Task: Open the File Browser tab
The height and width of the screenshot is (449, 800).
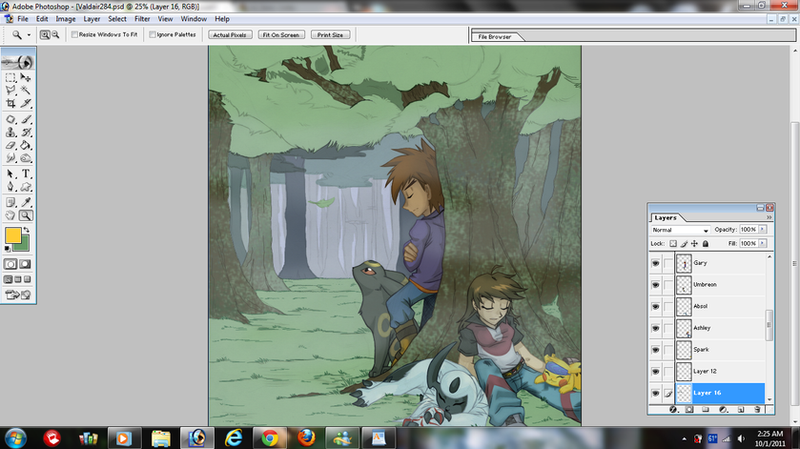Action: pos(494,37)
